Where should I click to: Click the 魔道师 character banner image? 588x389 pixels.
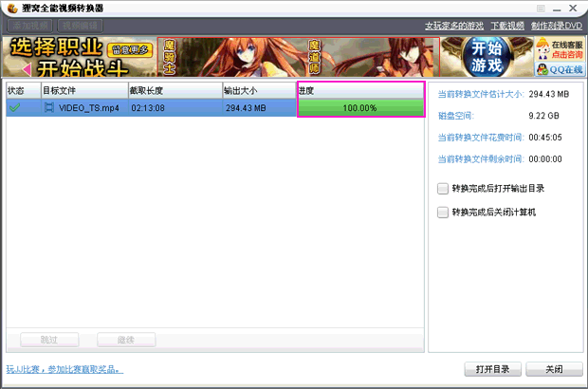pyautogui.click(x=373, y=57)
